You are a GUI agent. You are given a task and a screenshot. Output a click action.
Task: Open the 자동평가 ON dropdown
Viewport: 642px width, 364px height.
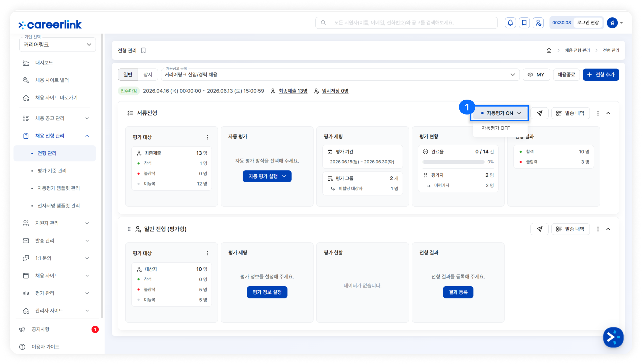coord(499,113)
